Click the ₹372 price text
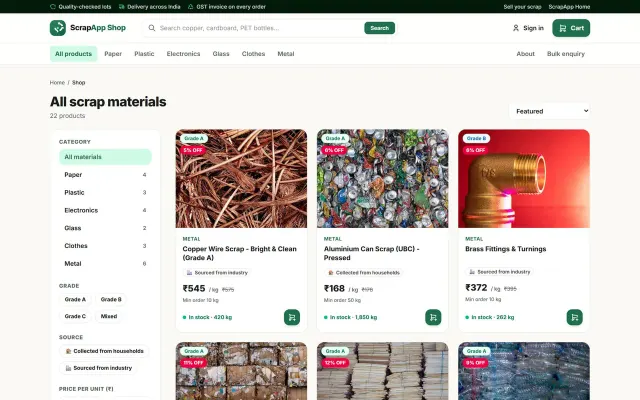 476,288
